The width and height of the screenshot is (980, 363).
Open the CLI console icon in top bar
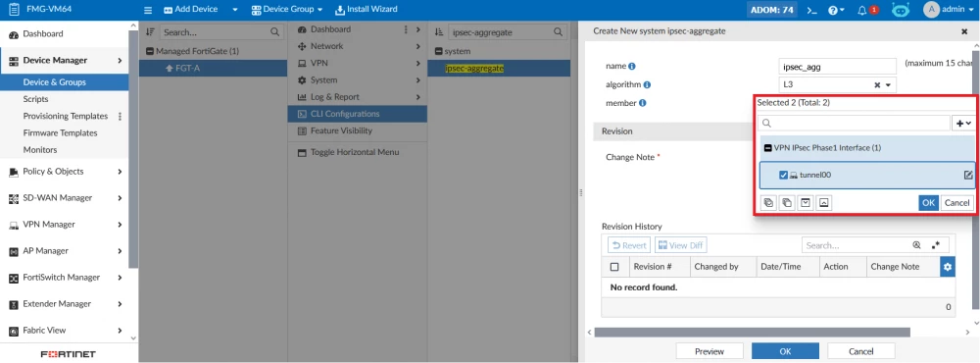coord(811,10)
